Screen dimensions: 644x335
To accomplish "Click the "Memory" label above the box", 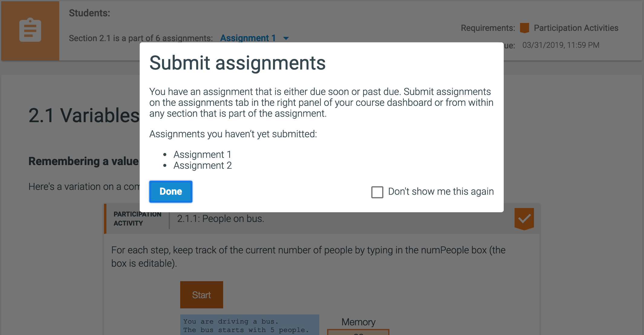I will tap(358, 322).
